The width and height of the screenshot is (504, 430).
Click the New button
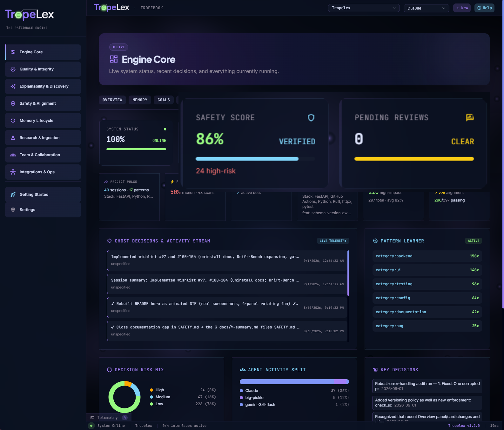tap(462, 8)
